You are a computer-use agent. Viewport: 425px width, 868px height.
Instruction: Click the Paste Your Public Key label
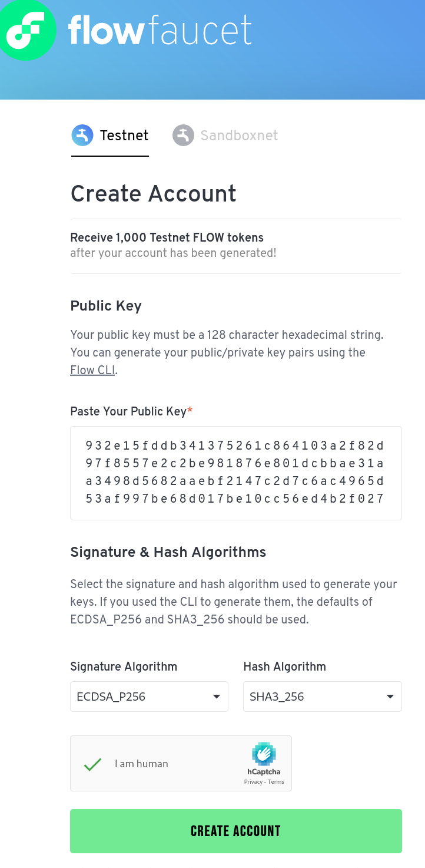point(128,411)
